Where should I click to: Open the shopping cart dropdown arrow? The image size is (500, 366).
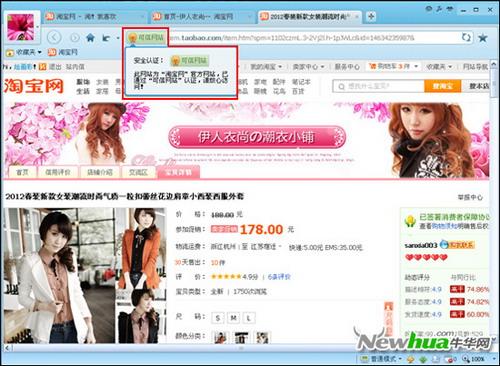[x=416, y=66]
